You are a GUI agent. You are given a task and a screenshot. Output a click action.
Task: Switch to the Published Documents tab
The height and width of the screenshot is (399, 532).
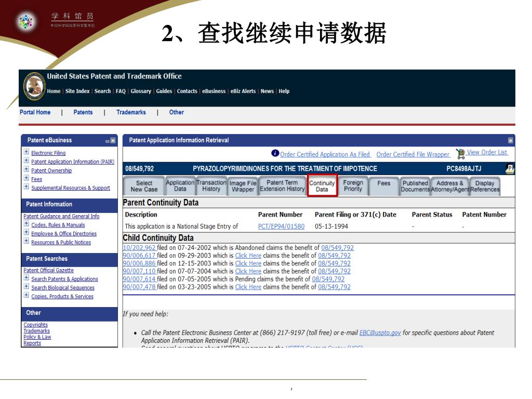pyautogui.click(x=415, y=186)
